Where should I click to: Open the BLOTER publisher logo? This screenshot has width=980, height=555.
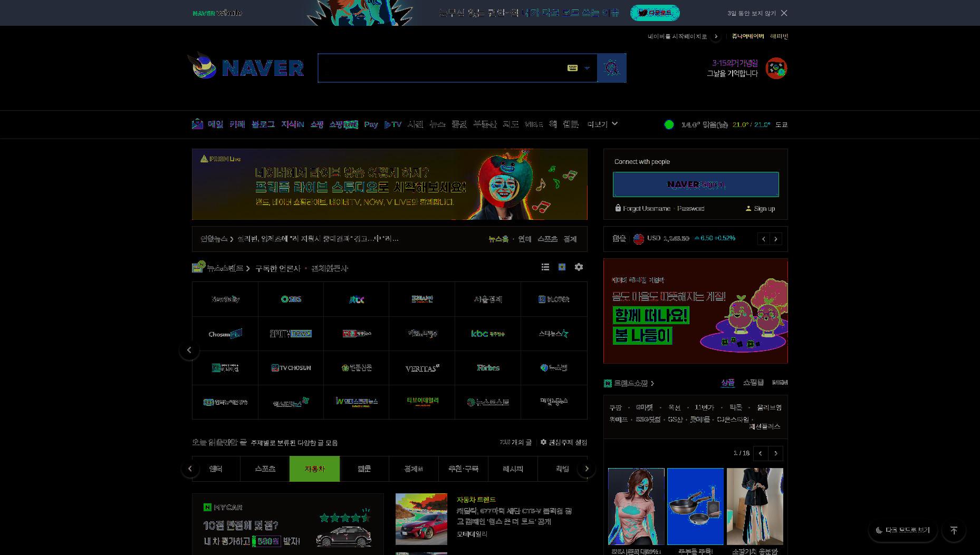pyautogui.click(x=554, y=299)
